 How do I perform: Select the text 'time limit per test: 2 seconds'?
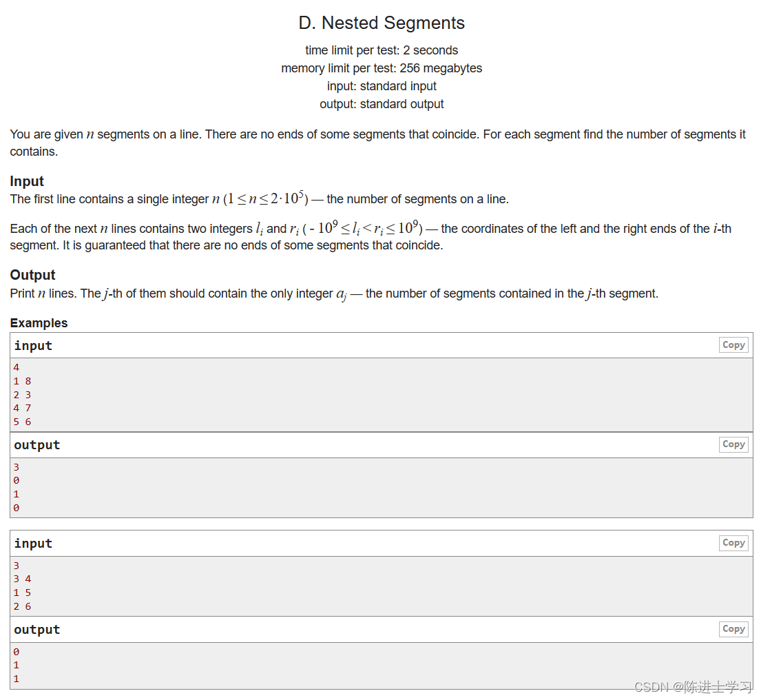382,50
